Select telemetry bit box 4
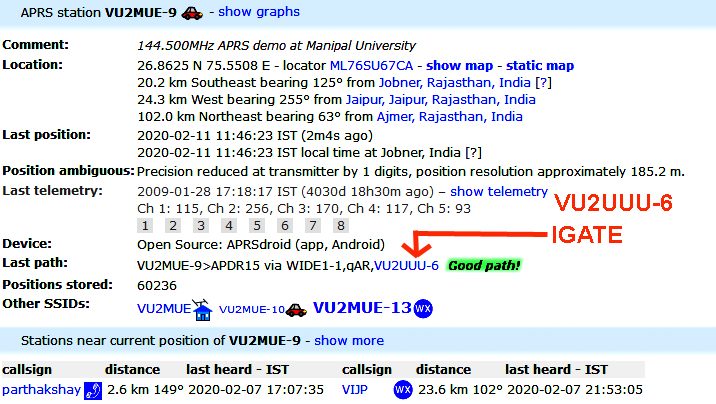This screenshot has height=404, width=716. point(229,226)
